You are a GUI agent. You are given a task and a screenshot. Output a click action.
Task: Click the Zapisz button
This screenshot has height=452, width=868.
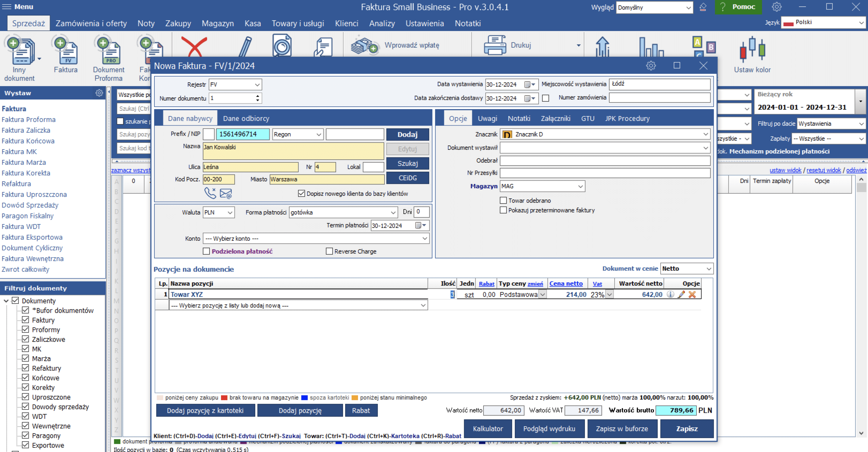[687, 428]
